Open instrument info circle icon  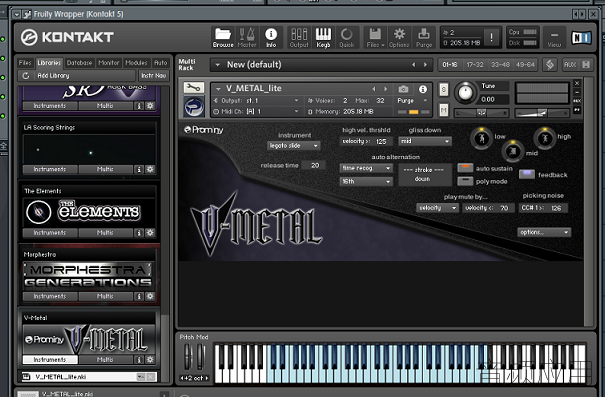[x=423, y=89]
